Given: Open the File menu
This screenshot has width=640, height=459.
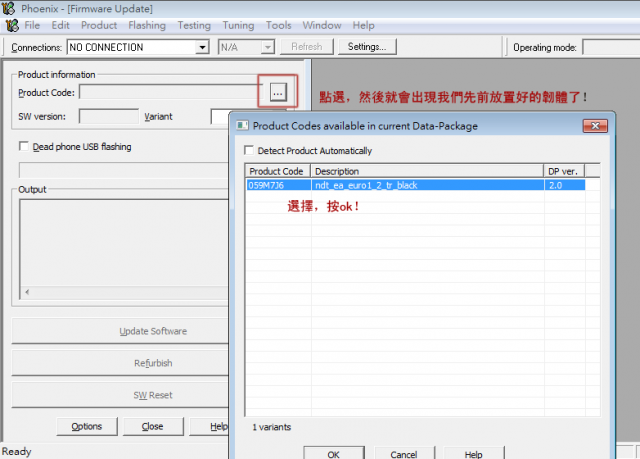Looking at the screenshot, I should (x=32, y=25).
